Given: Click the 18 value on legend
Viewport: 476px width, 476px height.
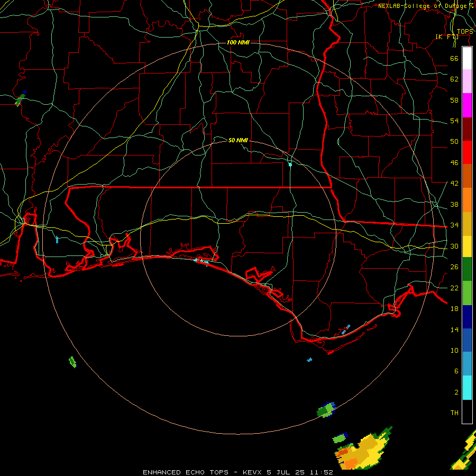Looking at the screenshot, I should [454, 309].
